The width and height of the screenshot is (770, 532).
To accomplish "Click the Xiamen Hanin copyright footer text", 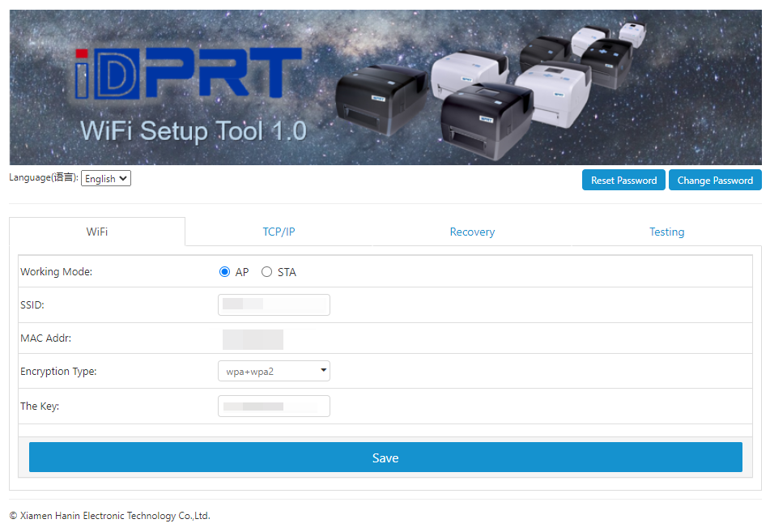I will point(109,516).
